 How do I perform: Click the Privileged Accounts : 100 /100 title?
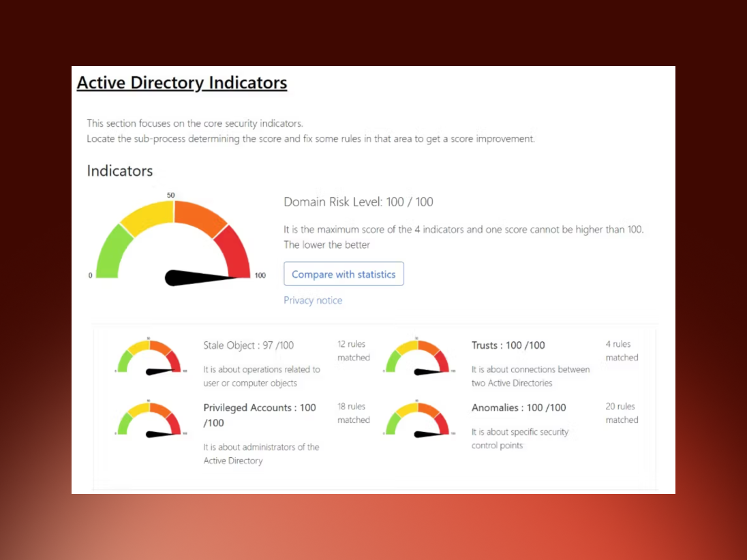pyautogui.click(x=260, y=416)
